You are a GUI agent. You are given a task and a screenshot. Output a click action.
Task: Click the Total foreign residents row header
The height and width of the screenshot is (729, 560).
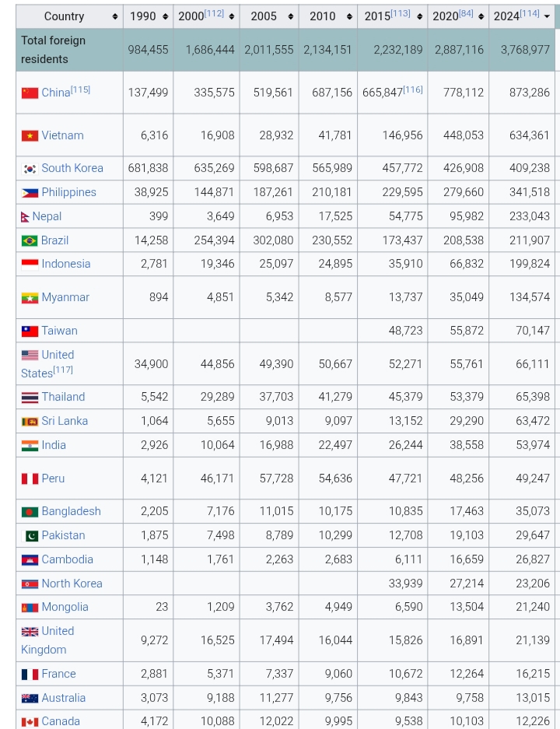tap(54, 50)
